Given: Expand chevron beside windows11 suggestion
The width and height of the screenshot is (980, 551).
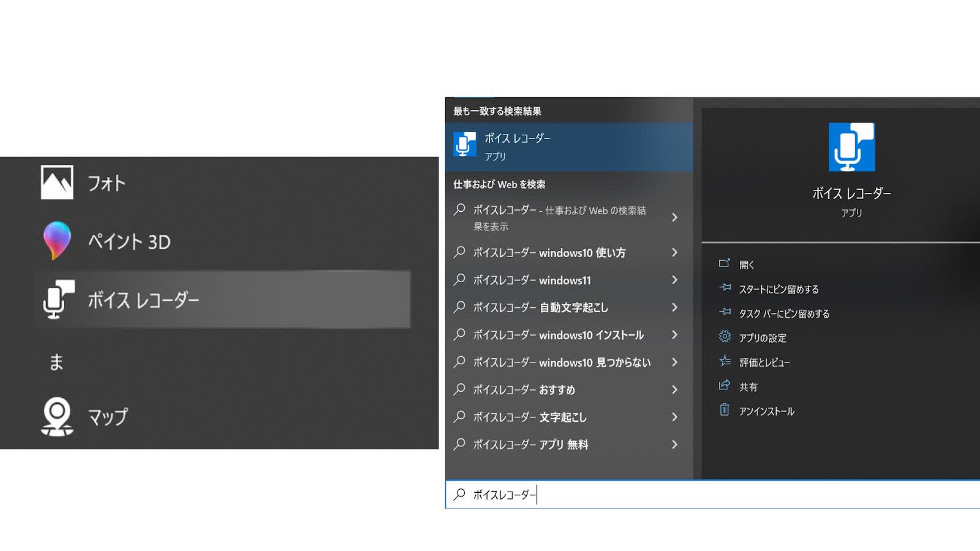Looking at the screenshot, I should [x=674, y=280].
